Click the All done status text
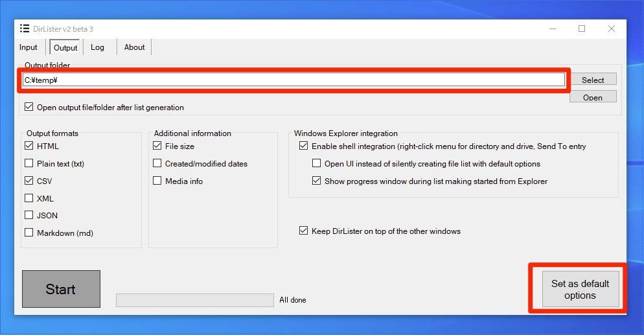Viewport: 644px width, 335px height. click(x=293, y=300)
